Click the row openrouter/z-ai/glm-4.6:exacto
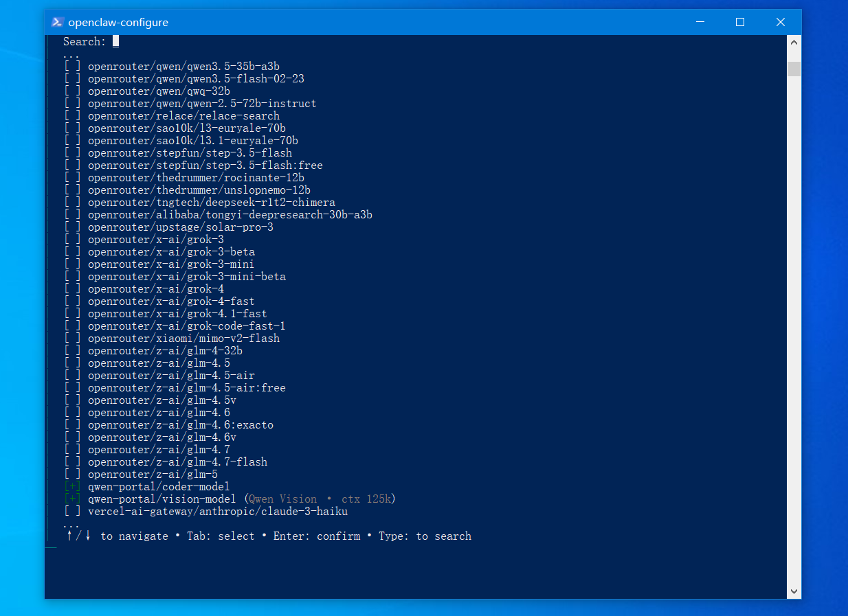 coord(168,425)
